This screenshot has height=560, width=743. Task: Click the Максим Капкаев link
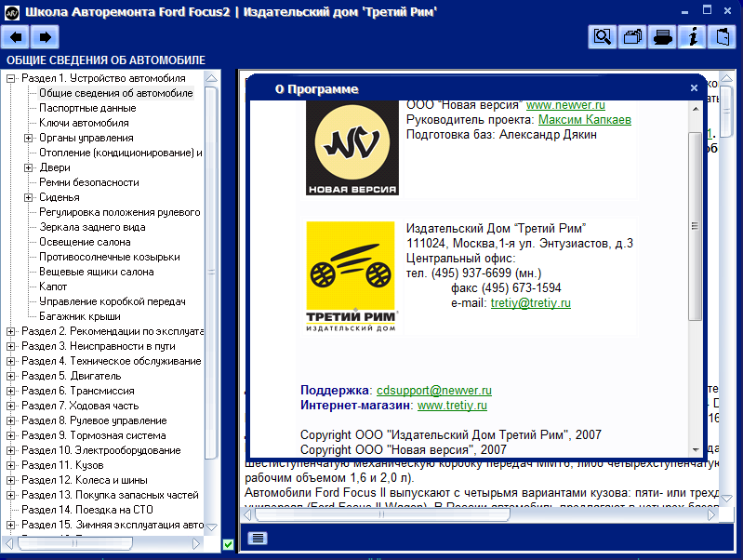click(585, 119)
